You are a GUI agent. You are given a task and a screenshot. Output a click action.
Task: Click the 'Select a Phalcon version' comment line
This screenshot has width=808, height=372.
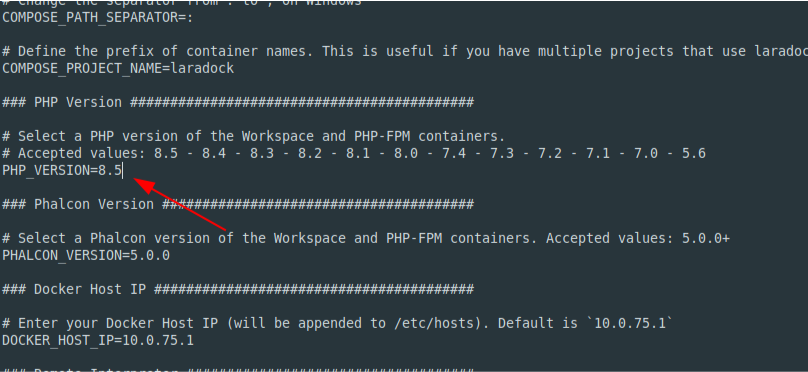point(366,239)
